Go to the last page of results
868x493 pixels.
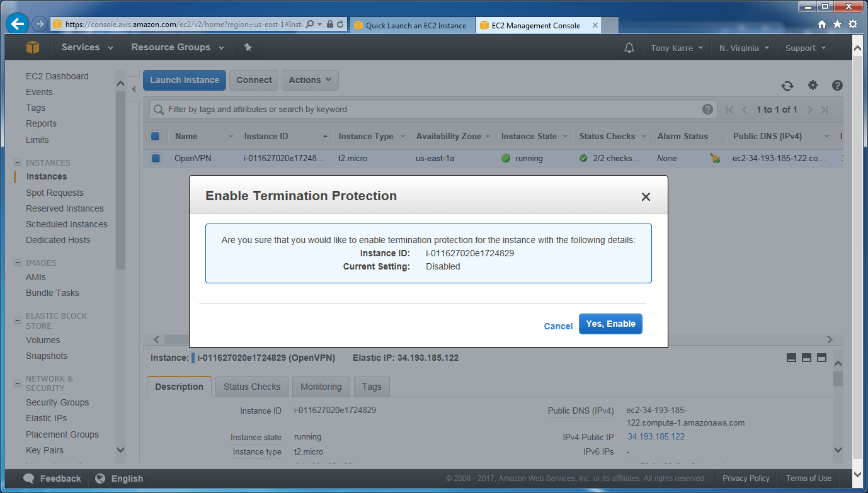click(x=825, y=110)
